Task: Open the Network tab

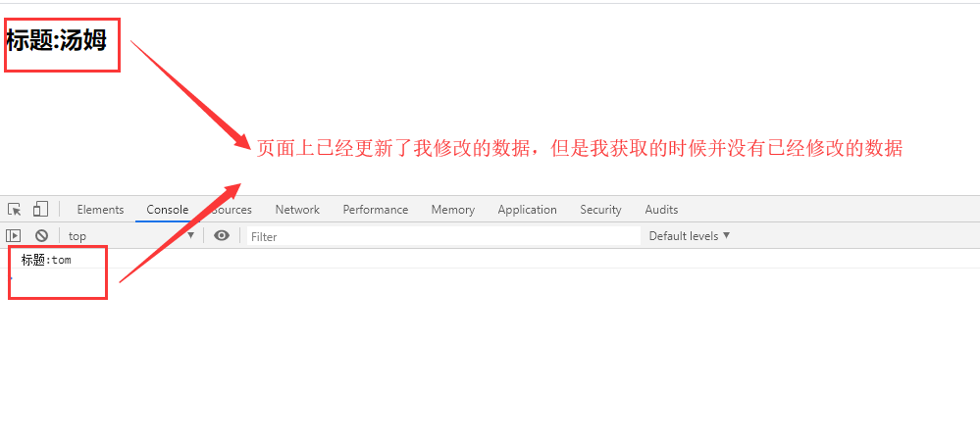Action: pos(297,210)
